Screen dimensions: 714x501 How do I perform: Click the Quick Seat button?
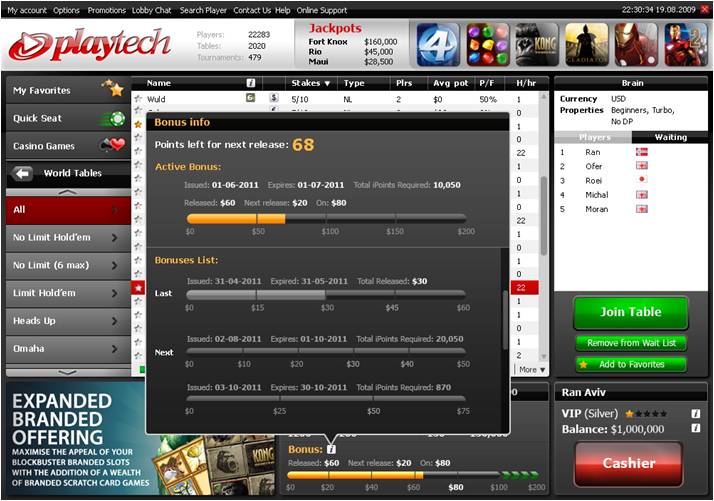(68, 118)
